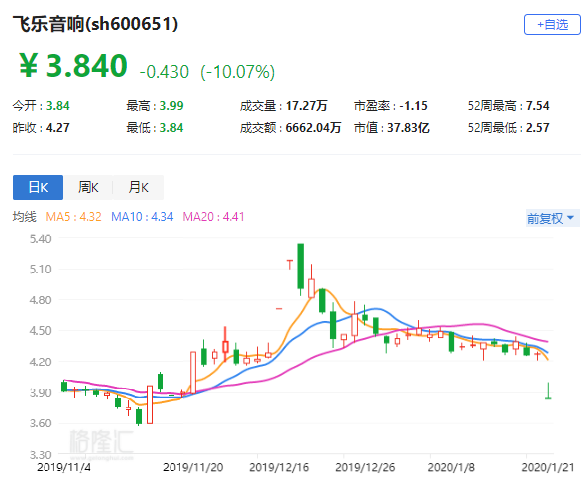Add stock to watchlist with +自选 button

552,25
